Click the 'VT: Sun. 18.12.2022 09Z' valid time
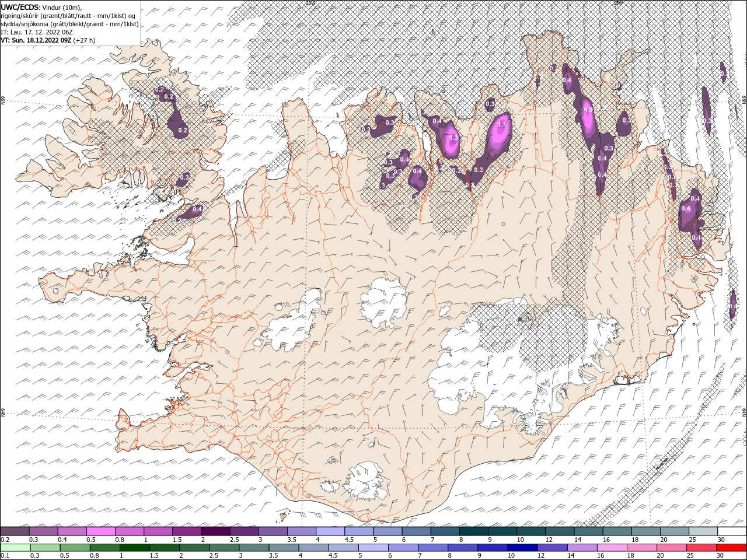This screenshot has width=747, height=560. (x=36, y=40)
